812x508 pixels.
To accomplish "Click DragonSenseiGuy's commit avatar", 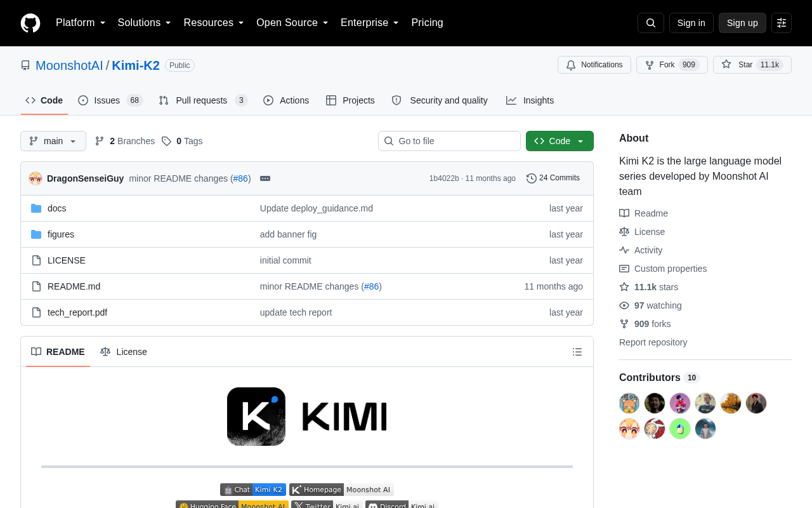I will click(36, 178).
